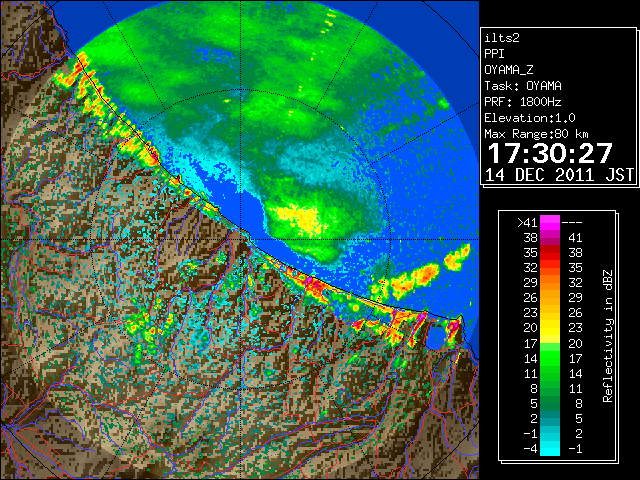
Task: Click the light green 17 to 20 dBZ swatch
Action: click(550, 343)
